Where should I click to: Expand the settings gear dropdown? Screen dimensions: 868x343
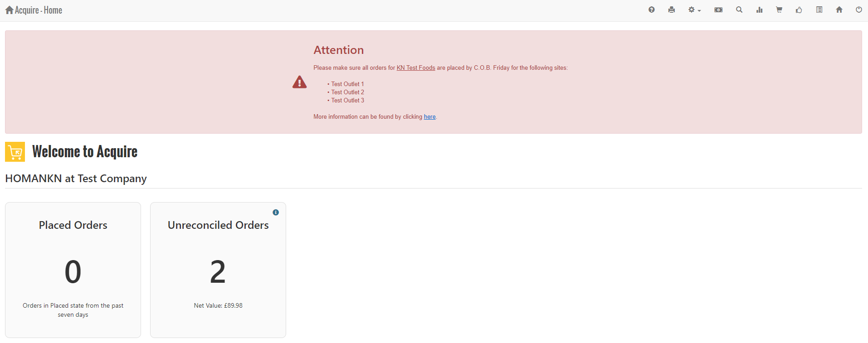click(694, 10)
